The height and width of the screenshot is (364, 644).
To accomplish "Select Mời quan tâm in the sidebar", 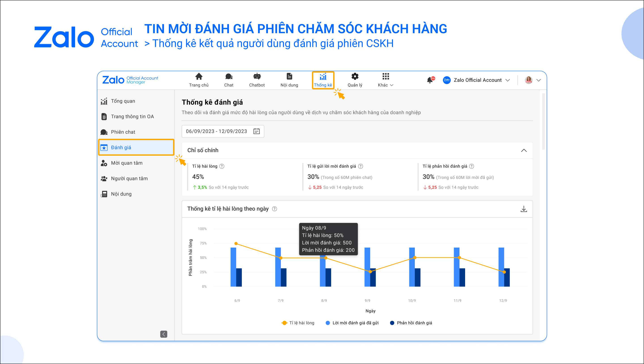I will (x=136, y=163).
